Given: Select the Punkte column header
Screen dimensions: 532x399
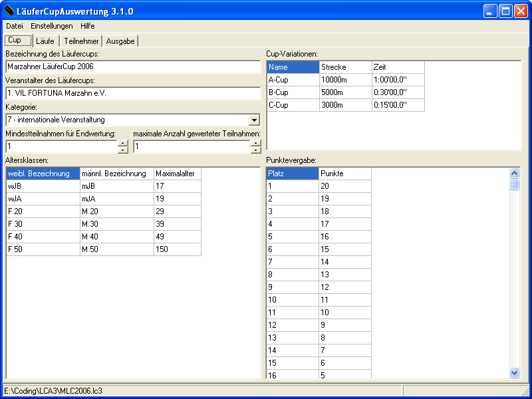Looking at the screenshot, I should click(x=345, y=174).
